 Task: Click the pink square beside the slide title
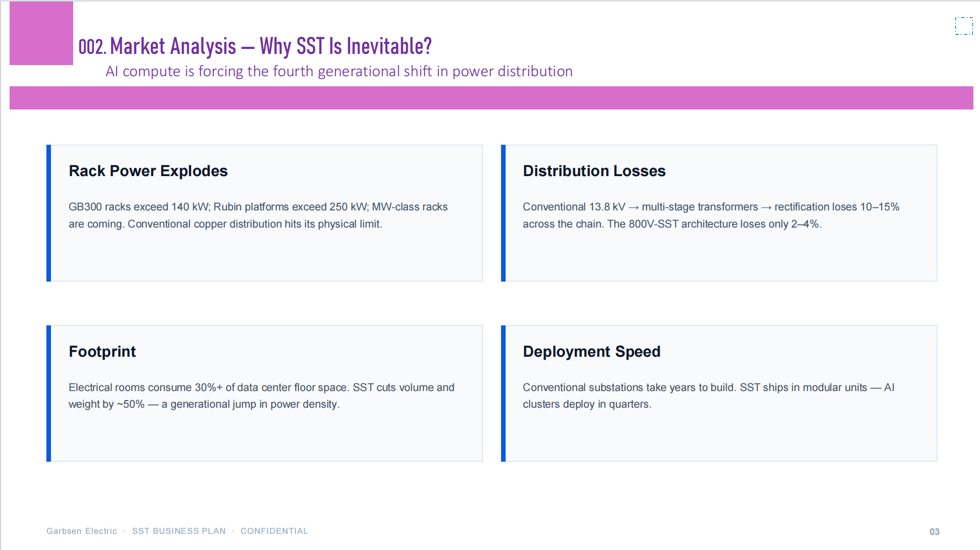click(x=41, y=33)
